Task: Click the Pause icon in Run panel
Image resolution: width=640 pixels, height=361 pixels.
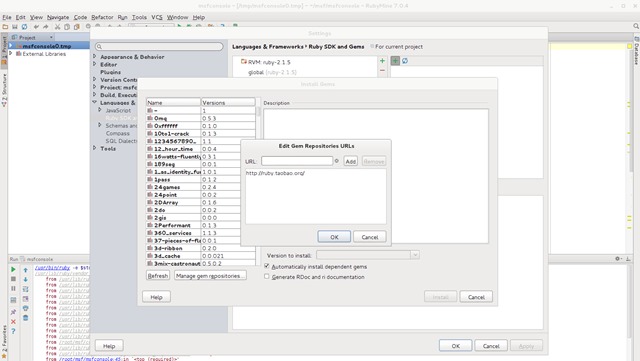Action: click(13, 288)
